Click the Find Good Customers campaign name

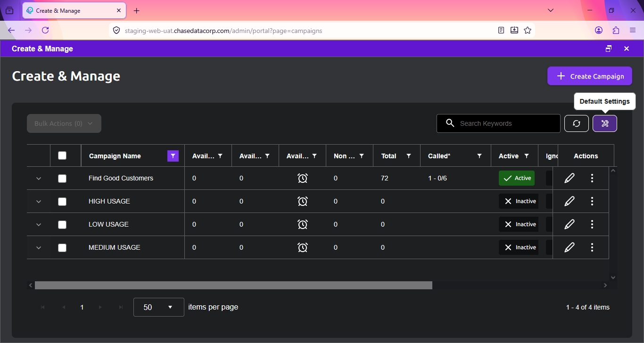coord(121,178)
